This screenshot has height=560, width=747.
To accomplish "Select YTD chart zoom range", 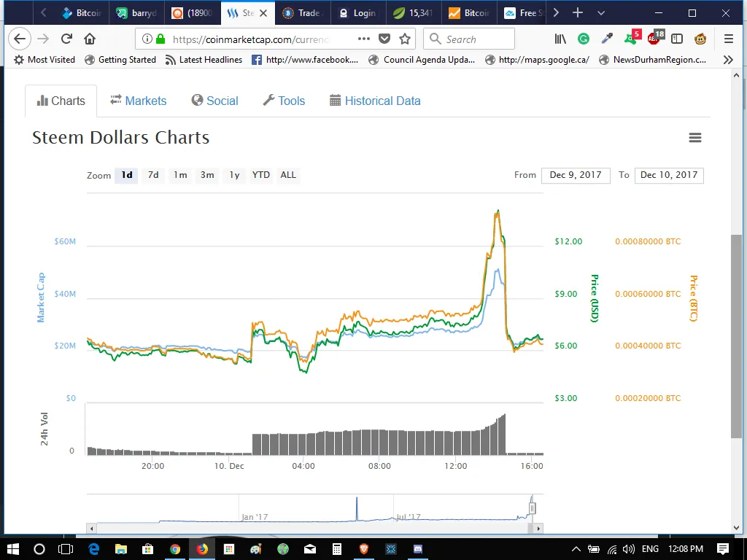I will (x=261, y=175).
